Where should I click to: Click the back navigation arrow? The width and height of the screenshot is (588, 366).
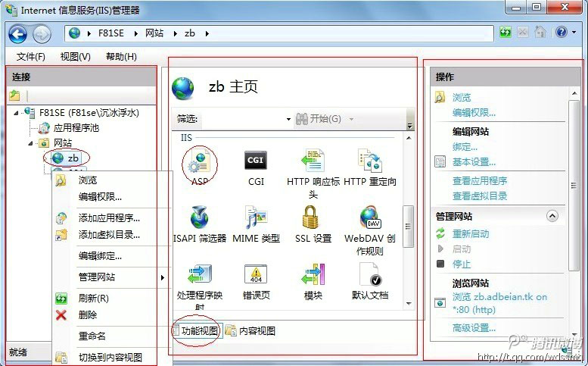(x=17, y=34)
